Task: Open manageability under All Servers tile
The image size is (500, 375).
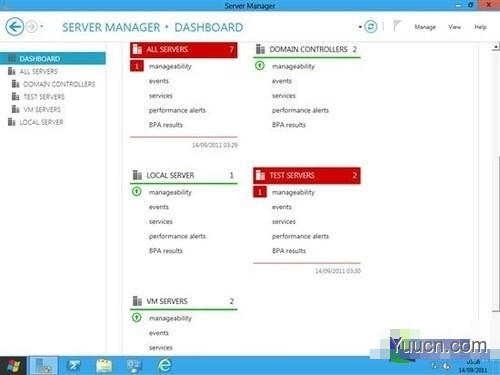Action: 170,66
